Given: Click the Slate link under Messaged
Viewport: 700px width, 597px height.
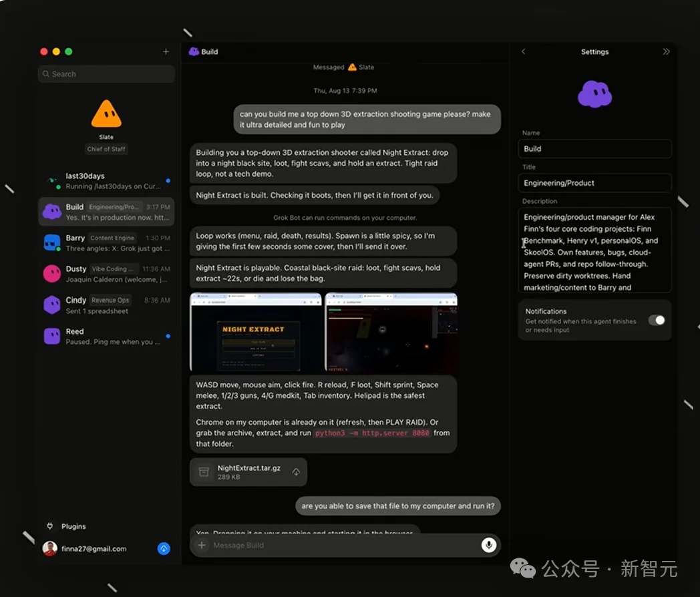Looking at the screenshot, I should pos(367,67).
